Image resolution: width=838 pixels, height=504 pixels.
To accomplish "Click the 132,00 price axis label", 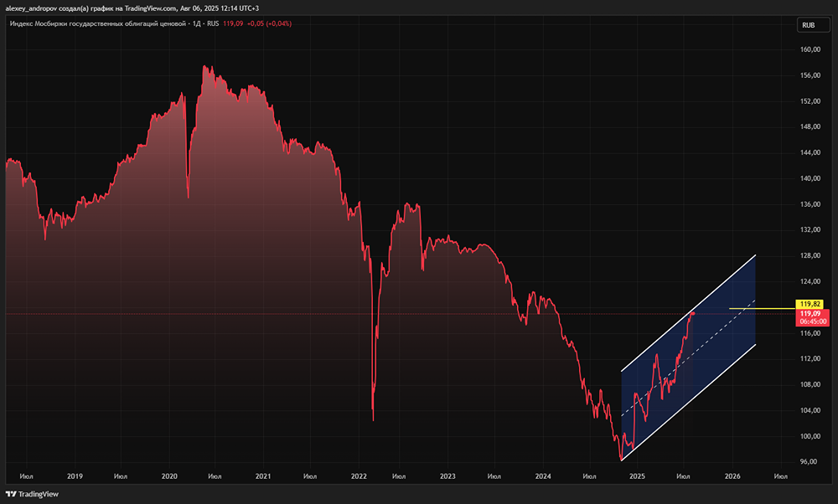I will click(810, 229).
